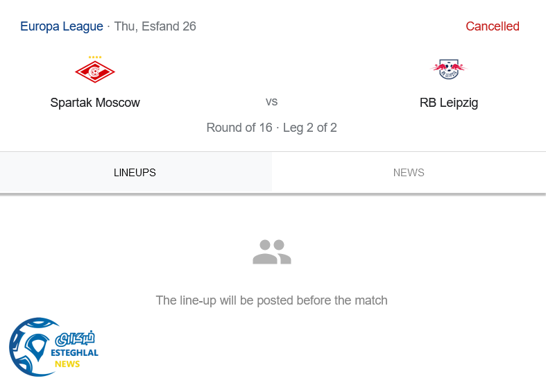The height and width of the screenshot is (392, 546).
Task: Switch to the LINEUPS tab
Action: (x=135, y=173)
